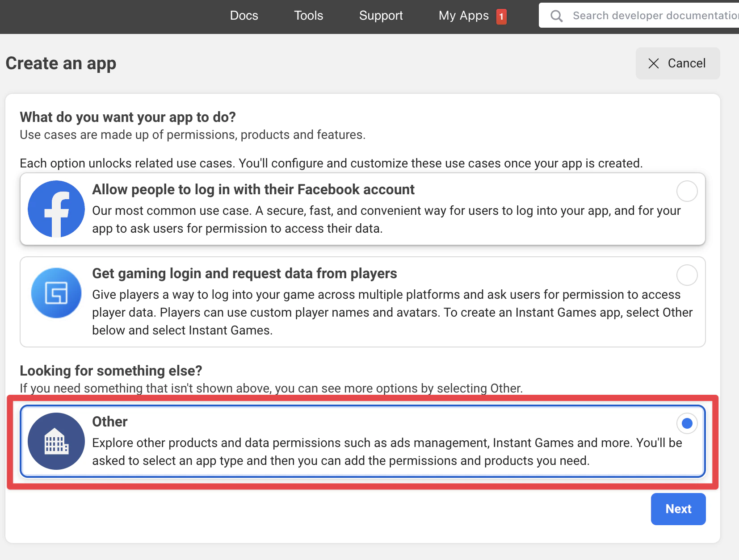Click the building icon in the Other option

tap(56, 441)
